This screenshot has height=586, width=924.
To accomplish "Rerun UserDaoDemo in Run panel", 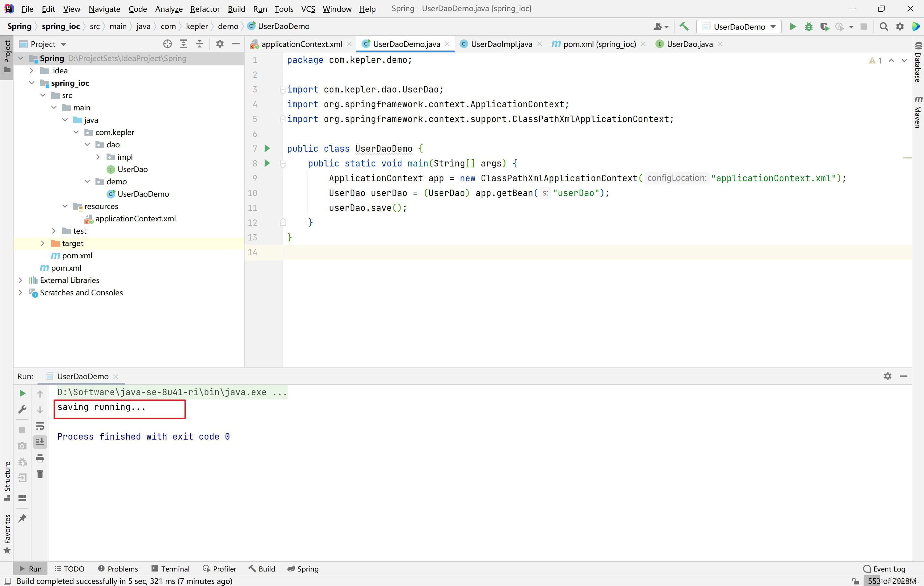I will 22,393.
